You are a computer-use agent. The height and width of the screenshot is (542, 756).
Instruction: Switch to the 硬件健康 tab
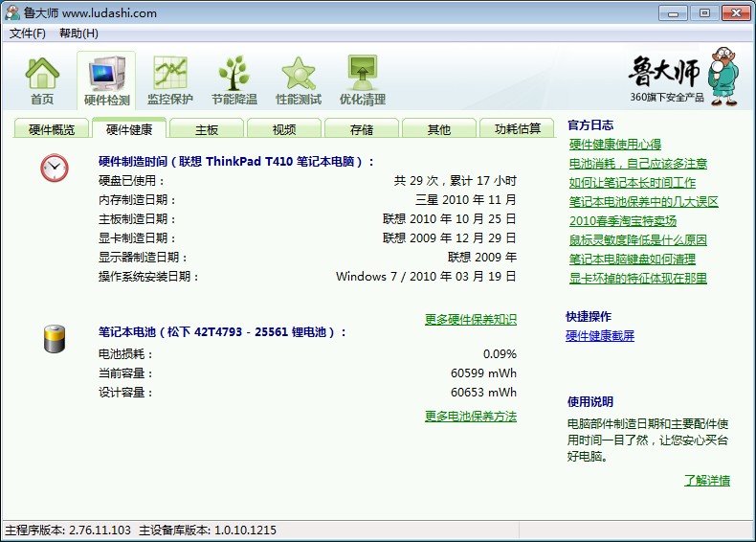tap(129, 129)
